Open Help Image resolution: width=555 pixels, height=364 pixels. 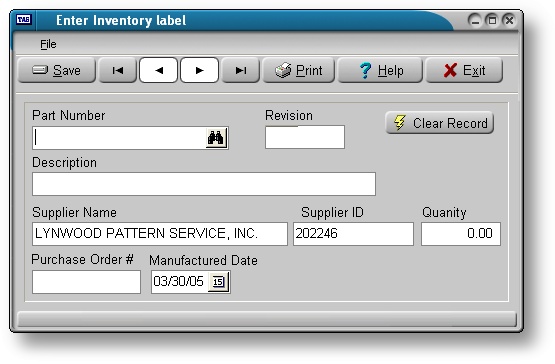(x=380, y=70)
